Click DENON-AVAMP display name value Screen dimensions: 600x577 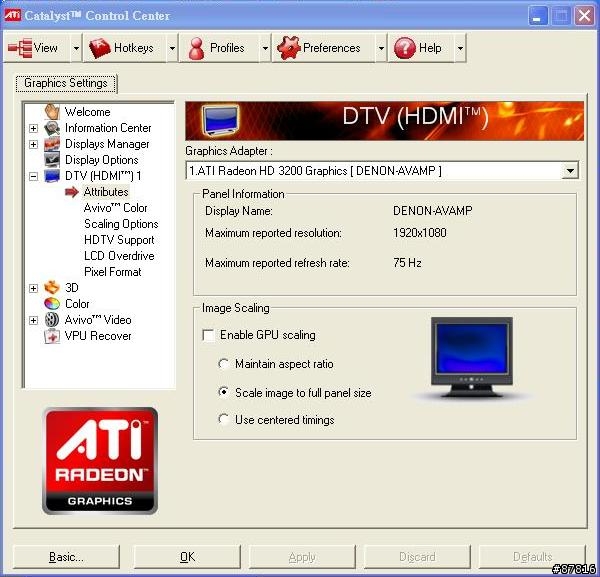(432, 210)
